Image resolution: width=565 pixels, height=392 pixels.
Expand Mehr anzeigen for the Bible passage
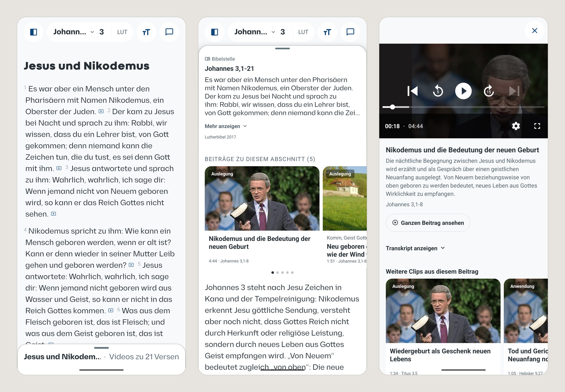226,126
